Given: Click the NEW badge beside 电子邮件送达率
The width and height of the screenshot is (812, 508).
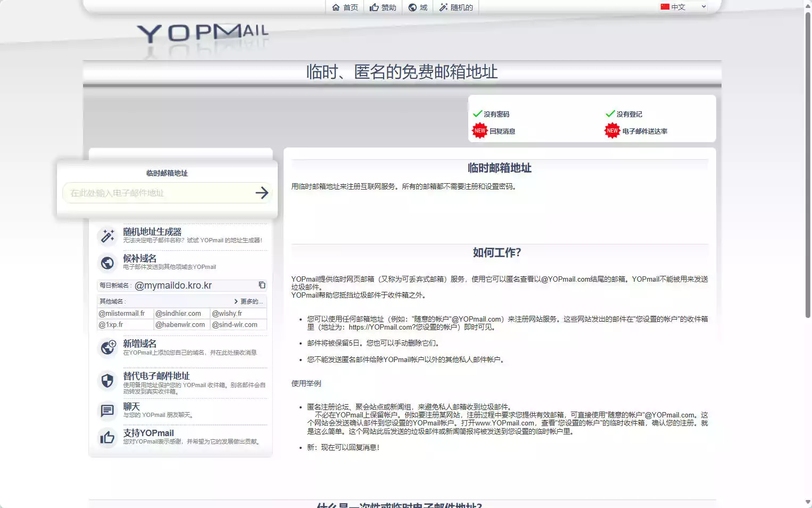Looking at the screenshot, I should 612,130.
